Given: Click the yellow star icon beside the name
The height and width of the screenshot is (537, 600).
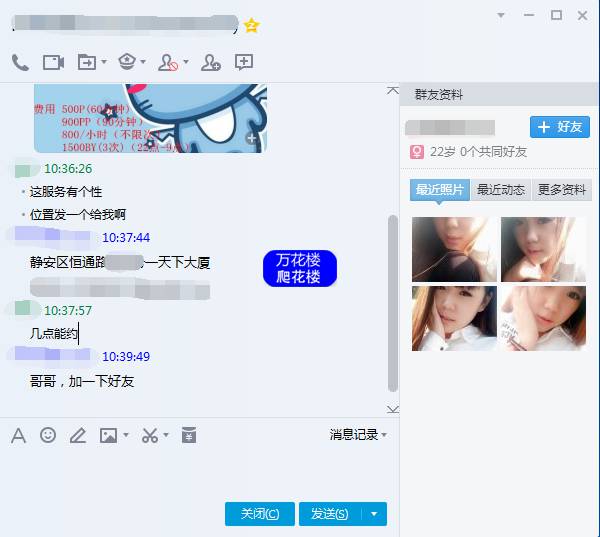Looking at the screenshot, I should (251, 25).
